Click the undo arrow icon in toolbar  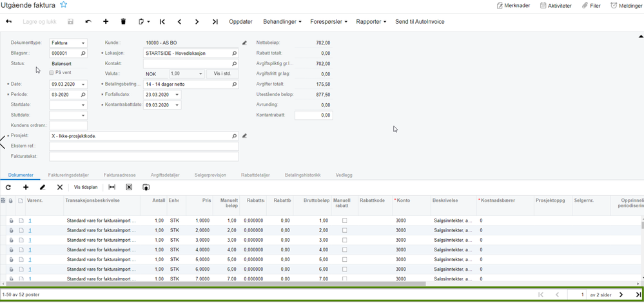click(88, 22)
